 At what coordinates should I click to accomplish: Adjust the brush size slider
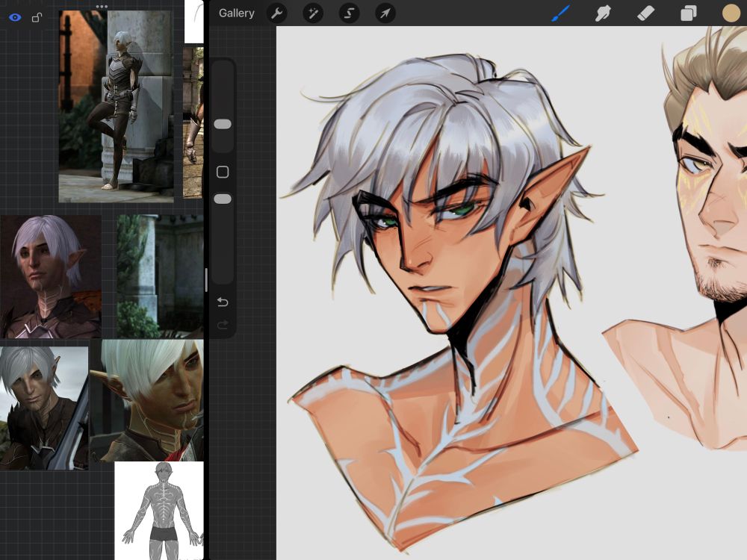[x=222, y=123]
